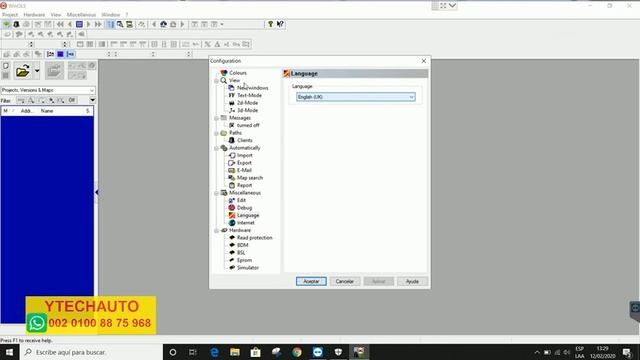Open Projects, Versions & Maps dropdown
The height and width of the screenshot is (360, 640).
pyautogui.click(x=48, y=90)
